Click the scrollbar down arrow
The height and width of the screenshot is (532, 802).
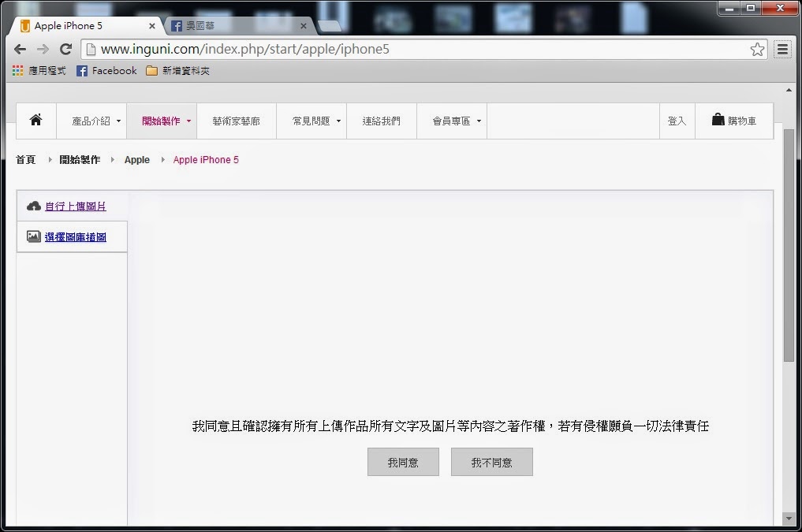(789, 518)
